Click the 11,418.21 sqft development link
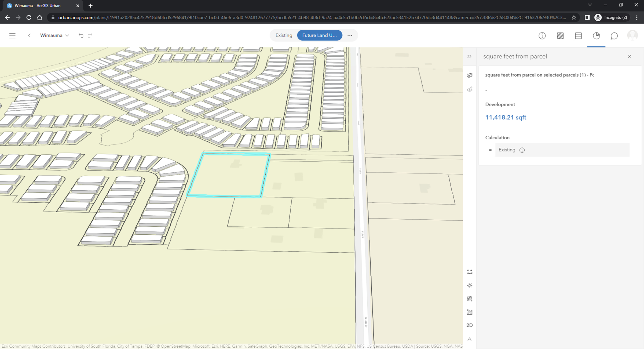Image resolution: width=644 pixels, height=349 pixels. coord(506,117)
